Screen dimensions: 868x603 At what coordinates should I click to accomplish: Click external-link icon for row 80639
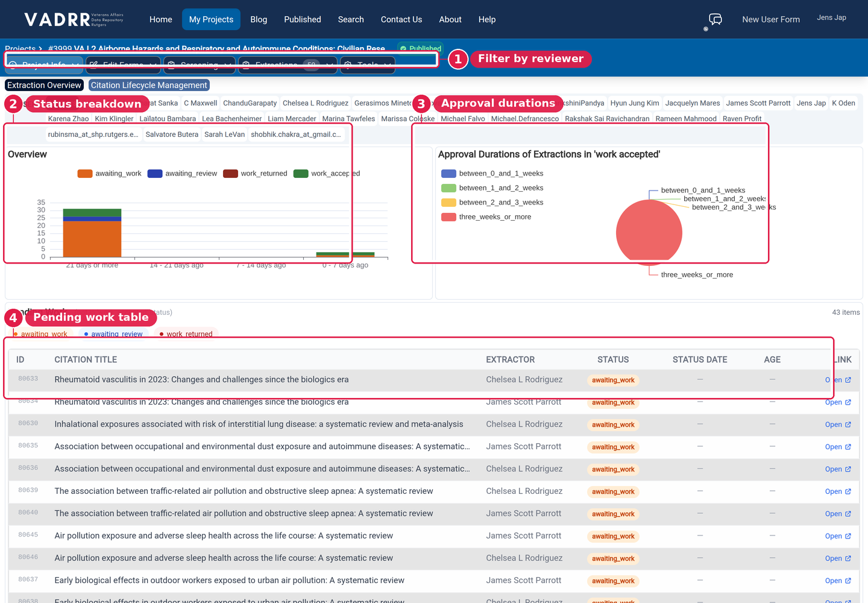coord(848,491)
